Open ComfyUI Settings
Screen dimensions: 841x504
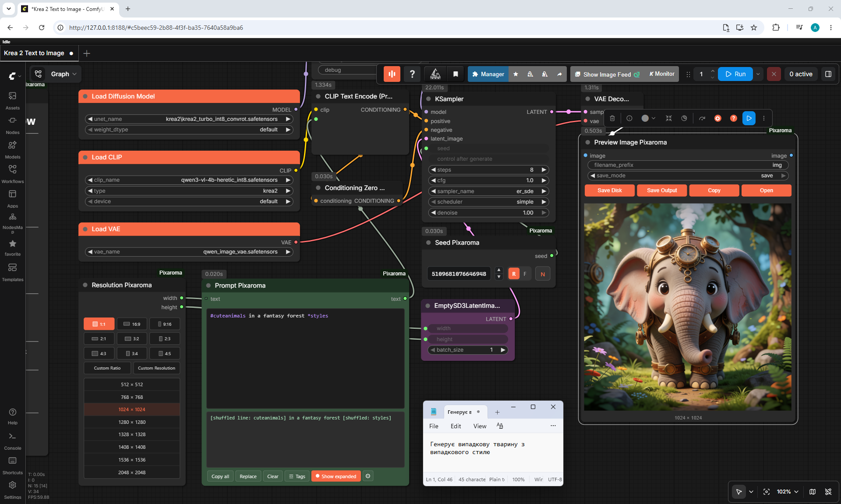[13, 490]
